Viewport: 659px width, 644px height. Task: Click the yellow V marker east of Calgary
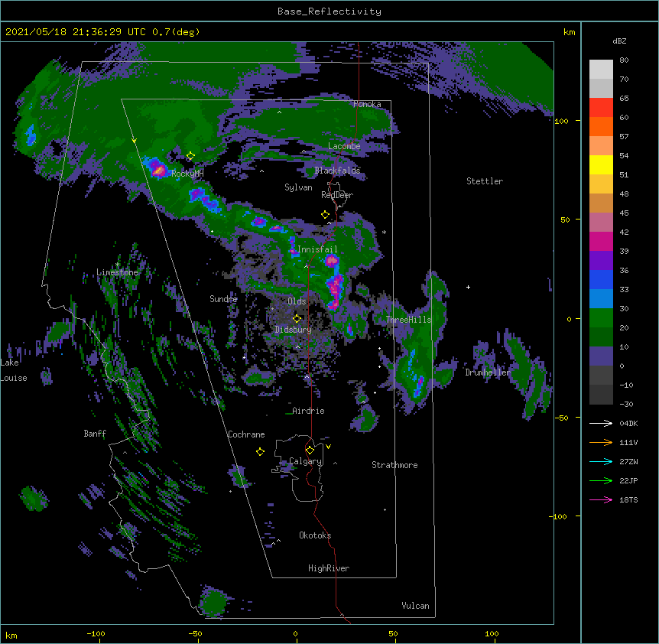328,447
